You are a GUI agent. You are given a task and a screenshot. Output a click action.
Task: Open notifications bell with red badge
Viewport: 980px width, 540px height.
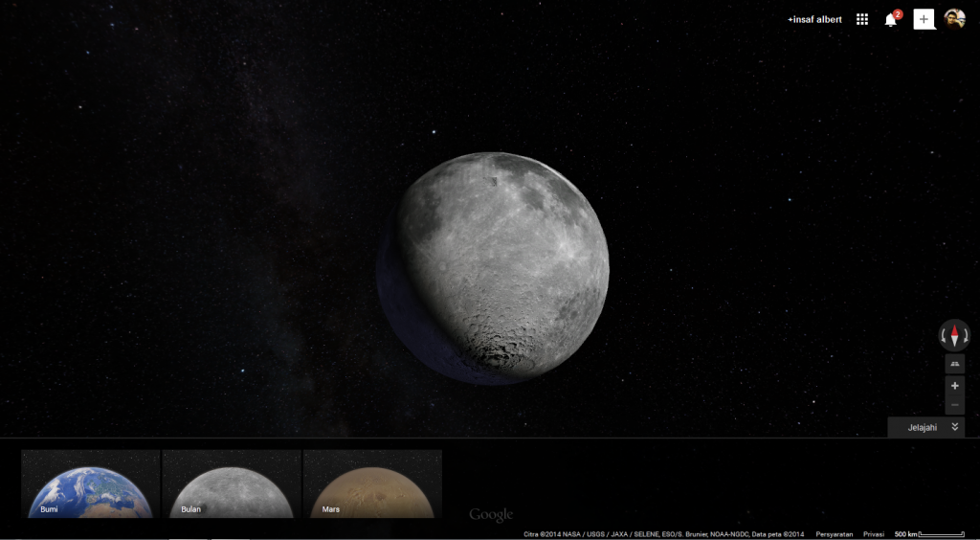891,19
